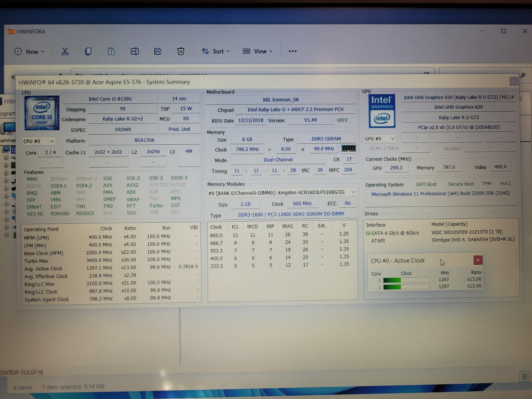Click the Operating Point column header
This screenshot has height=399, width=532.
click(x=41, y=229)
